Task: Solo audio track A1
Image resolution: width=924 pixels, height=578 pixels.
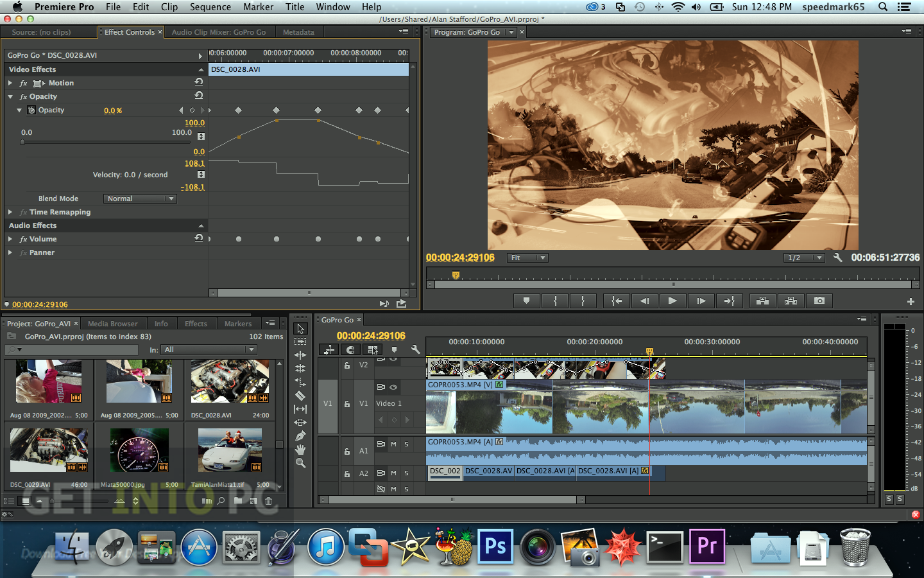Action: (x=406, y=444)
